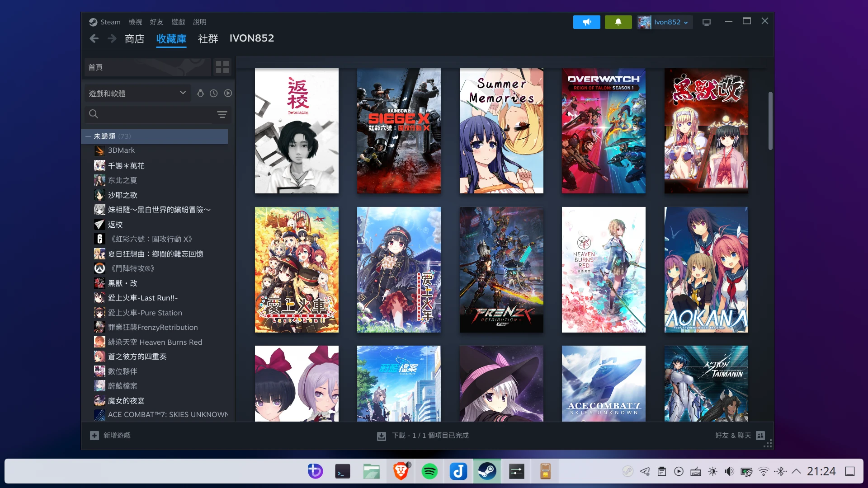Select 3DMark in the game list
Screen dimensions: 868x488
click(x=121, y=150)
